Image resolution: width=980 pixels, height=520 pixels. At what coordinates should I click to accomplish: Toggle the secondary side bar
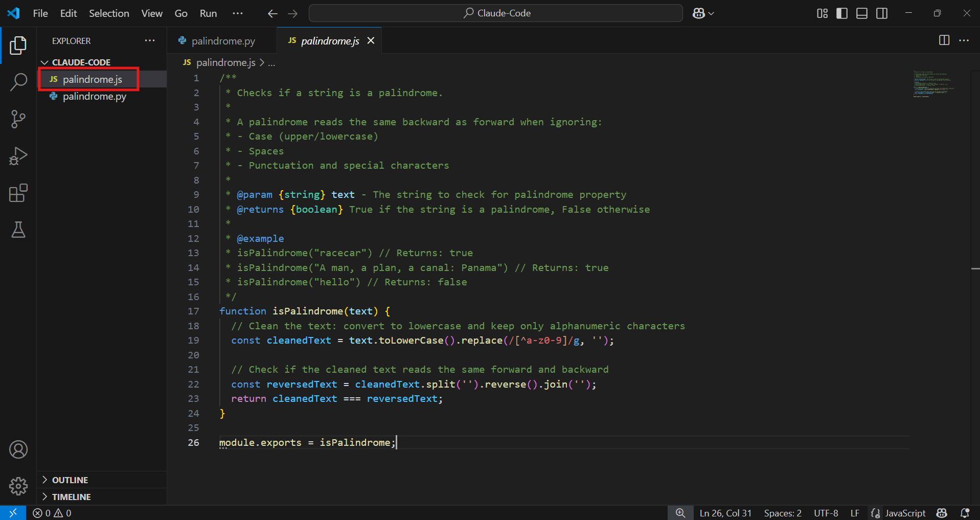882,13
